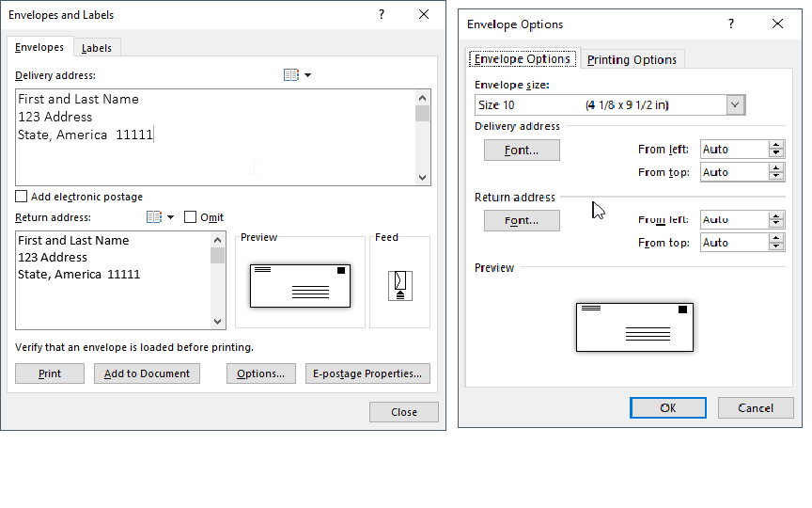Open delivery address book dropdown arrow
Image resolution: width=812 pixels, height=508 pixels.
click(307, 75)
